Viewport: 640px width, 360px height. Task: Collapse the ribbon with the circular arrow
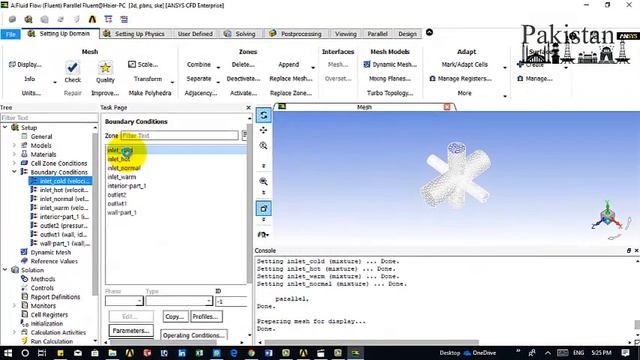pos(429,32)
